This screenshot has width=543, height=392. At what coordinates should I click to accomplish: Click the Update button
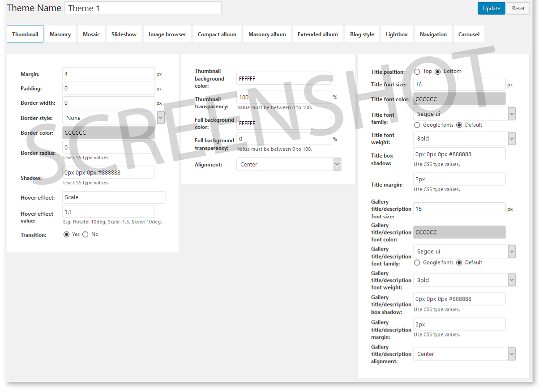coord(492,9)
